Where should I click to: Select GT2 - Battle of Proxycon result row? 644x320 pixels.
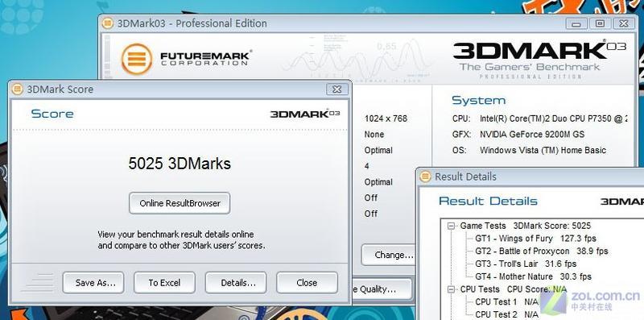click(541, 251)
